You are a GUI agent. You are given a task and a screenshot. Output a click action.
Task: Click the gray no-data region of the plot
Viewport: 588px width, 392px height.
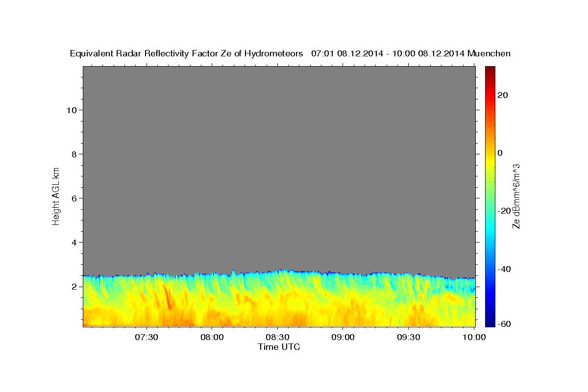click(x=279, y=167)
